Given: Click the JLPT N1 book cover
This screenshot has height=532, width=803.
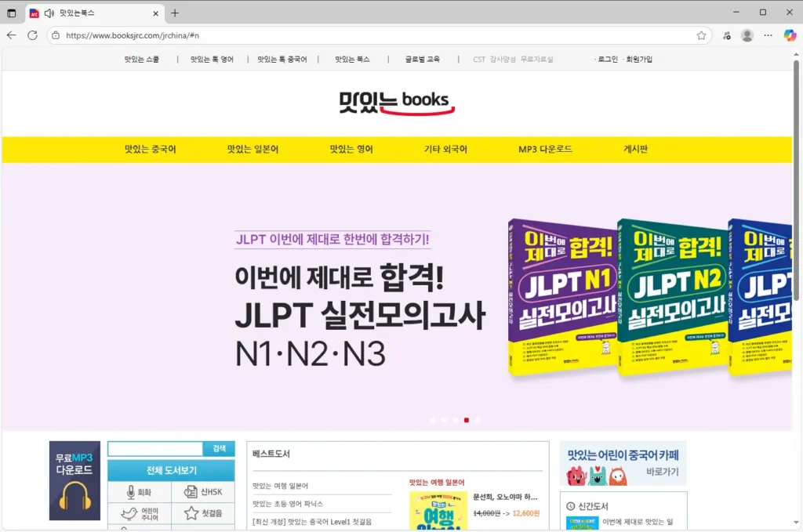Looking at the screenshot, I should [x=562, y=297].
